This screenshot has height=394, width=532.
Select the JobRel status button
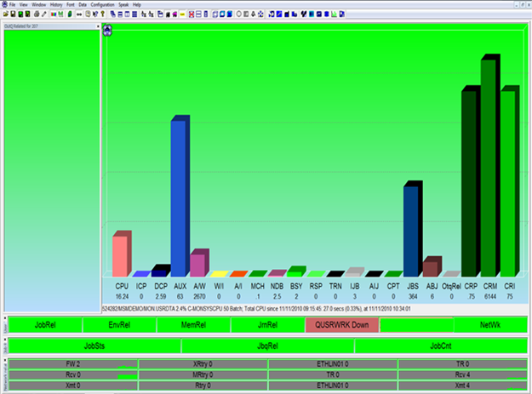click(x=46, y=325)
